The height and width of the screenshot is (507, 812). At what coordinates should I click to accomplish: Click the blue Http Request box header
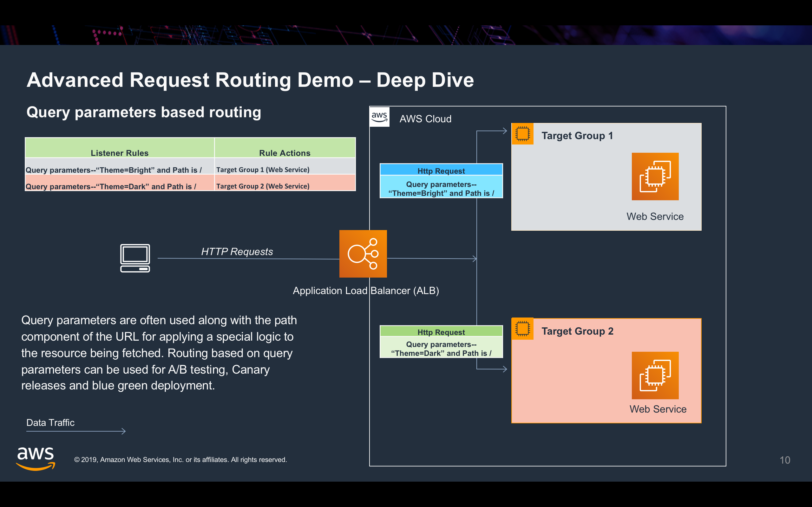pyautogui.click(x=441, y=170)
